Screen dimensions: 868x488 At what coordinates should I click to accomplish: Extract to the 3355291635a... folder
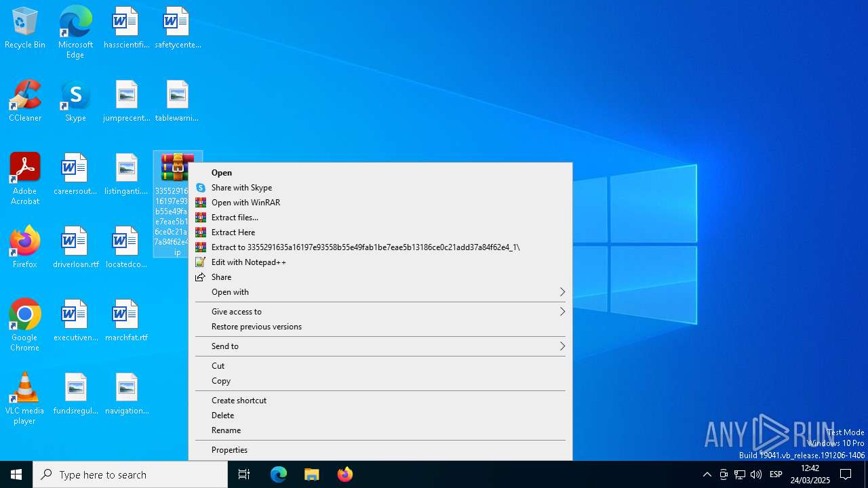380,247
